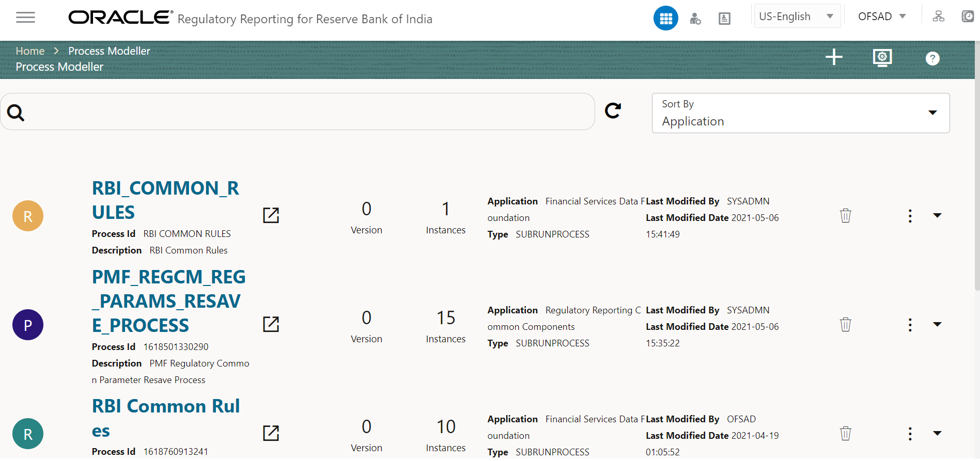Expand details arrow for RBI Common Rules row
This screenshot has width=980, height=461.
point(937,433)
